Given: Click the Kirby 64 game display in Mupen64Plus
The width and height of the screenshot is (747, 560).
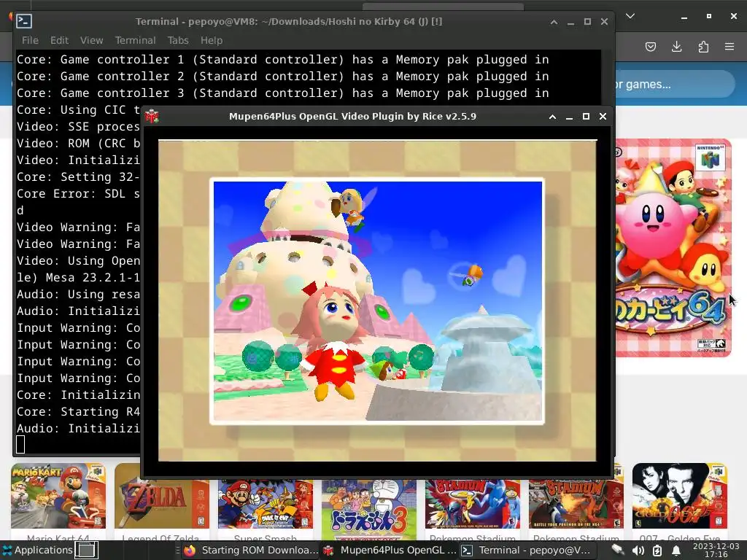Looking at the screenshot, I should pos(377,301).
